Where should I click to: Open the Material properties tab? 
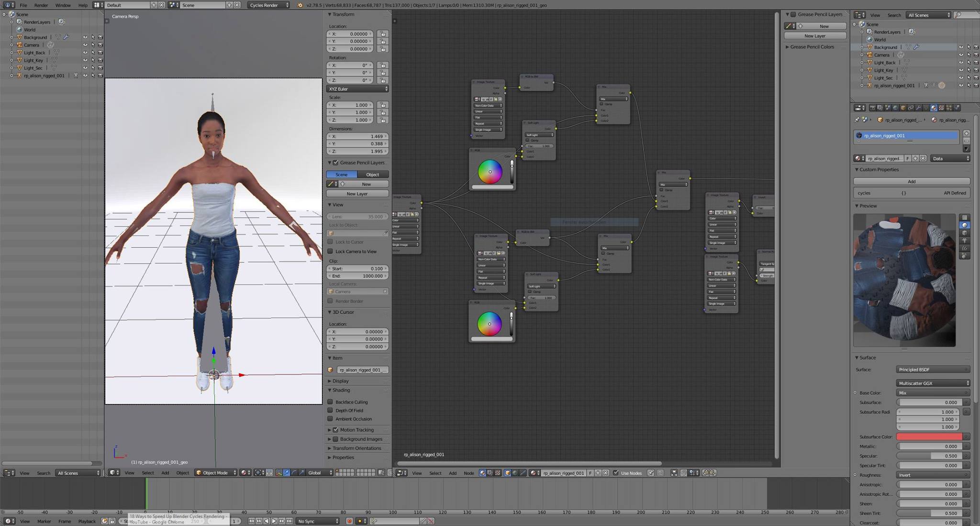pyautogui.click(x=934, y=108)
